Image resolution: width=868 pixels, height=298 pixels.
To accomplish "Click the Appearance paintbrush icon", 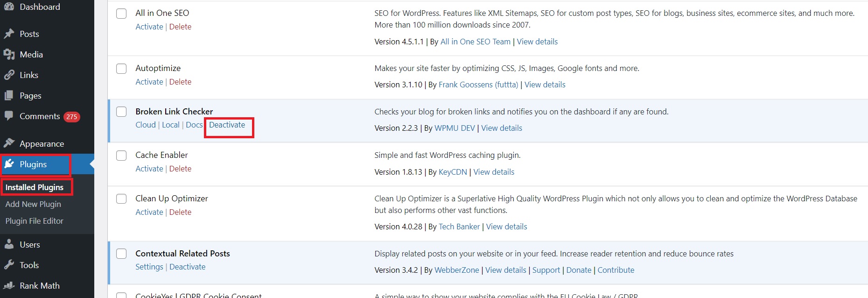I will click(x=9, y=143).
